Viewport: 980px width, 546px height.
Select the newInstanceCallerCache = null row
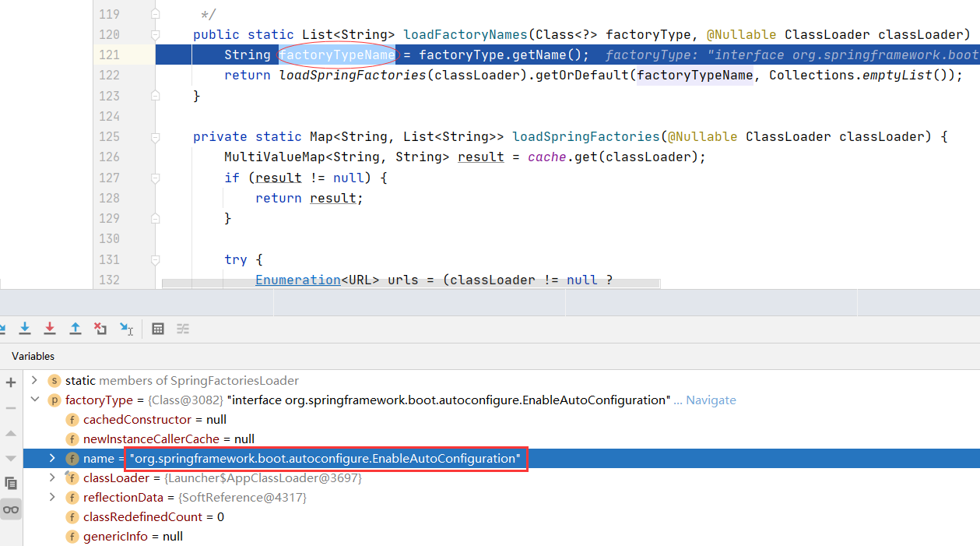tap(501, 439)
